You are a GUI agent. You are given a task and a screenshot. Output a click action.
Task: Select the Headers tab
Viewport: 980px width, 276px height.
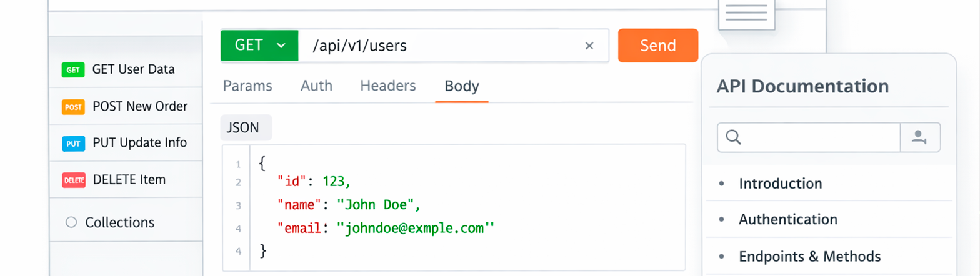point(388,86)
